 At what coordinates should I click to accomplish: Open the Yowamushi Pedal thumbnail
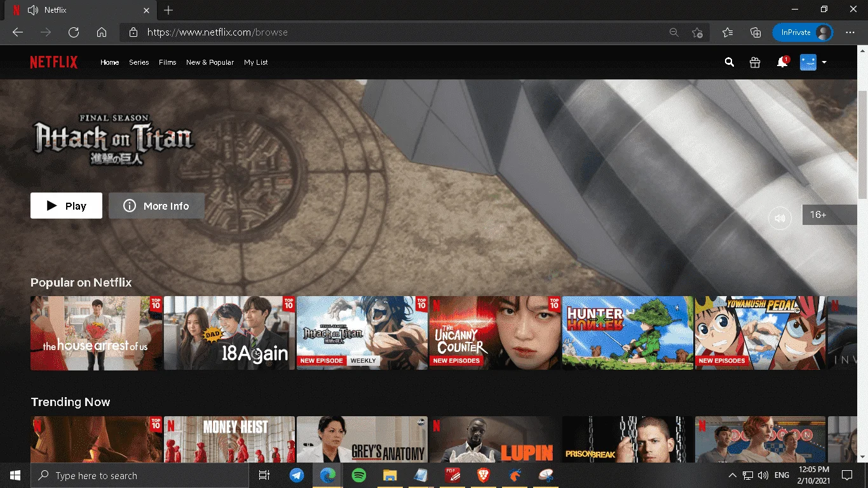pos(761,333)
